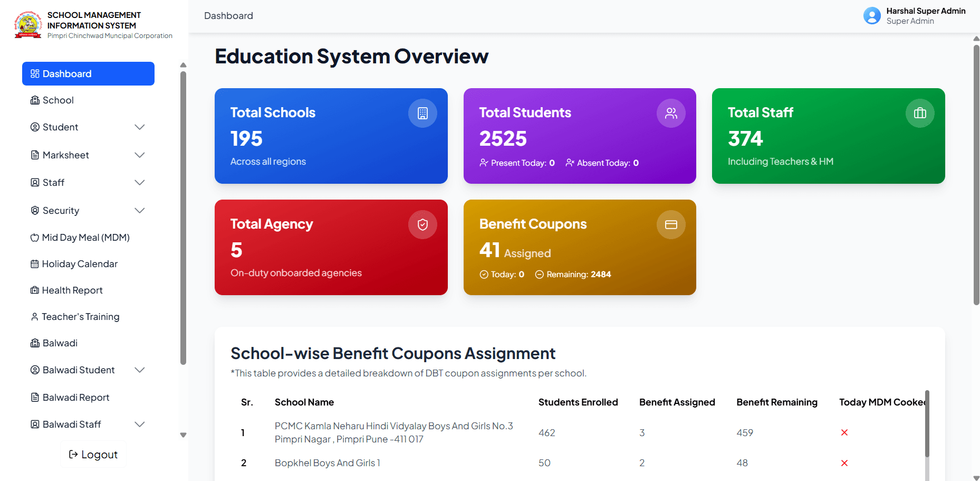Click the School building icon
This screenshot has width=980, height=481.
pyautogui.click(x=34, y=100)
